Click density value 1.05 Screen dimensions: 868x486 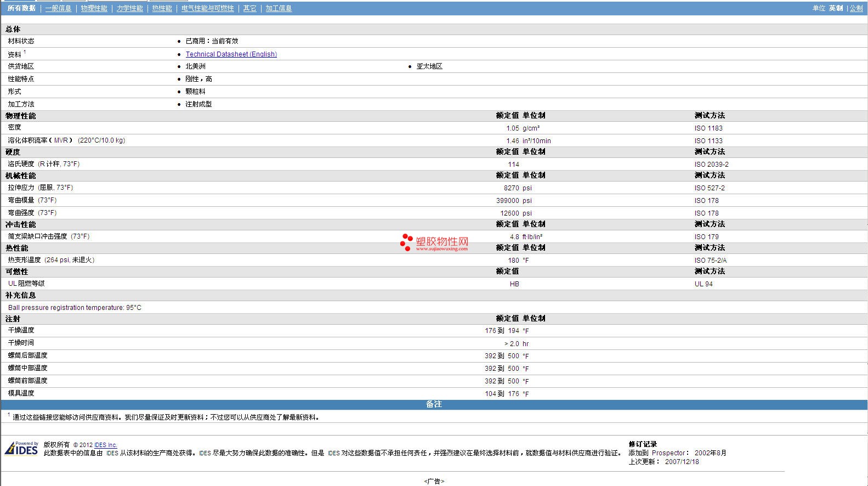[512, 128]
